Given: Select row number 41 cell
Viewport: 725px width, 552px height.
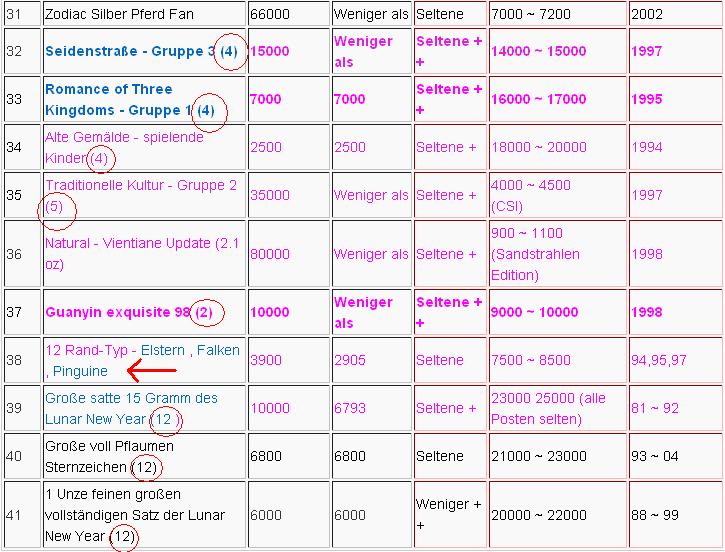Looking at the screenshot, I should pyautogui.click(x=20, y=515).
